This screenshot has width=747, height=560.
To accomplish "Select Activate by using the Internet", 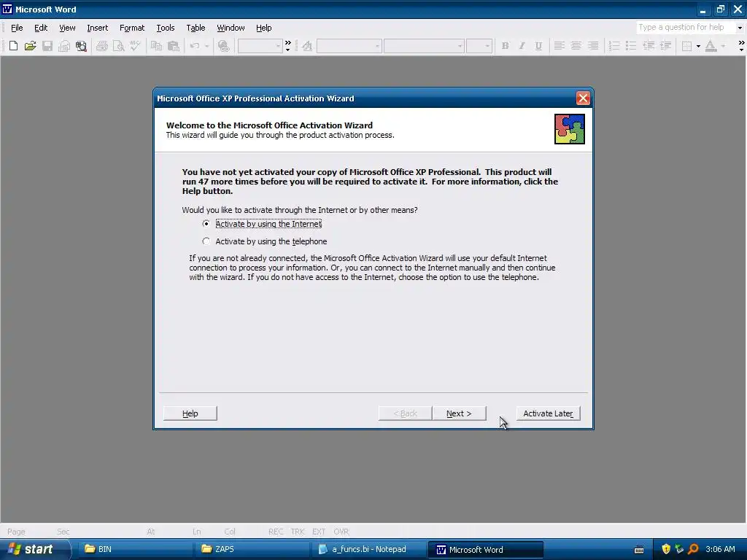I will point(262,224).
